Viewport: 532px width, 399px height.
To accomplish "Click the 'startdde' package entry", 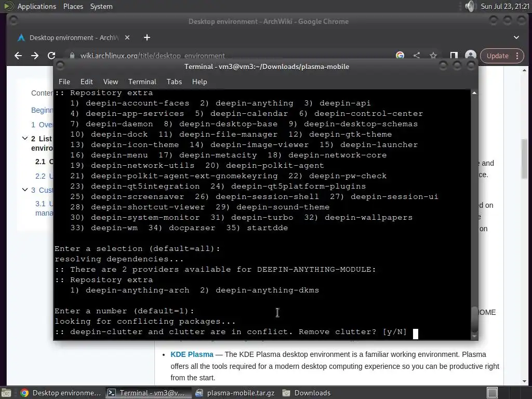I will (x=268, y=228).
